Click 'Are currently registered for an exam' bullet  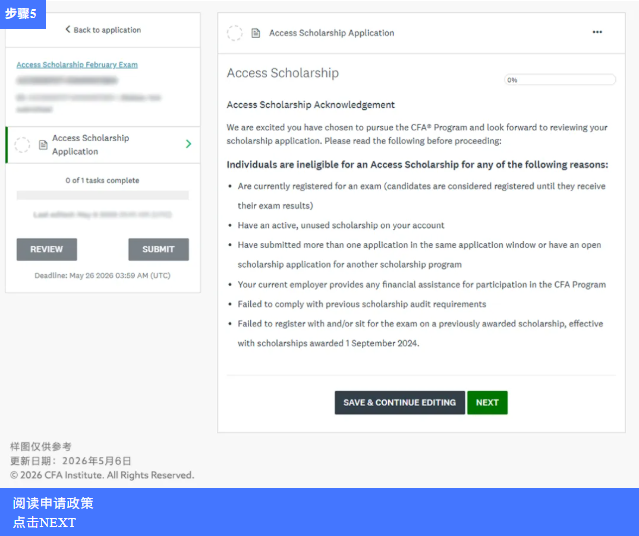[421, 196]
